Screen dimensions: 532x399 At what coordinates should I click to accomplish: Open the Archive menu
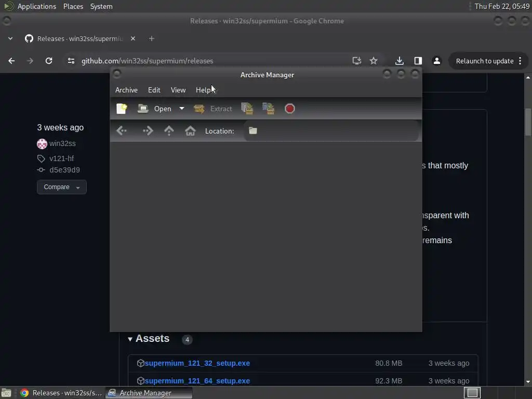click(x=126, y=90)
